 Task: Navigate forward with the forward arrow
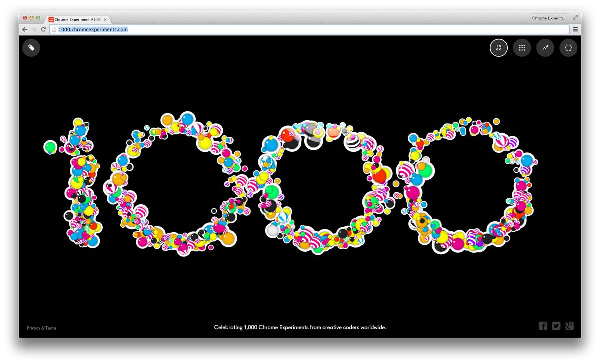click(x=33, y=29)
